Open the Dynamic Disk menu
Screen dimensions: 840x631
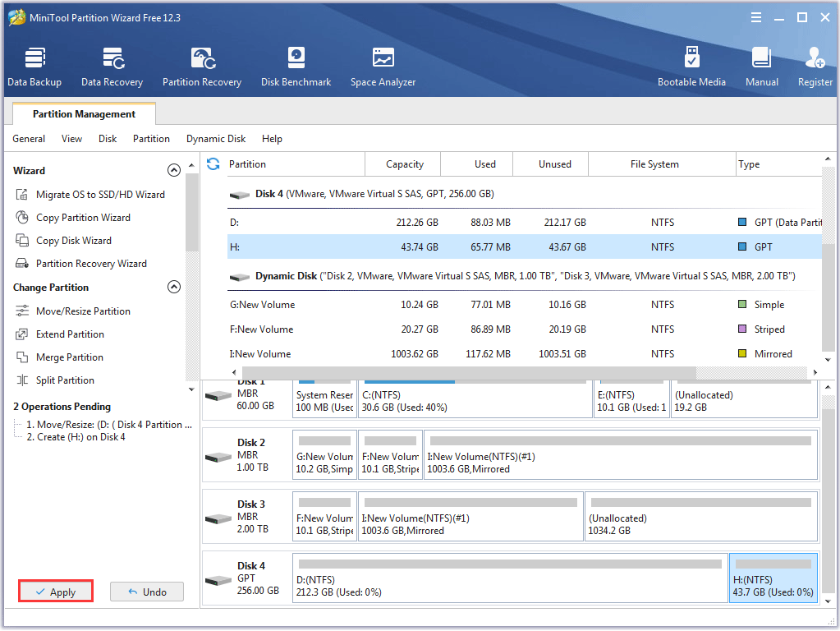(x=216, y=139)
